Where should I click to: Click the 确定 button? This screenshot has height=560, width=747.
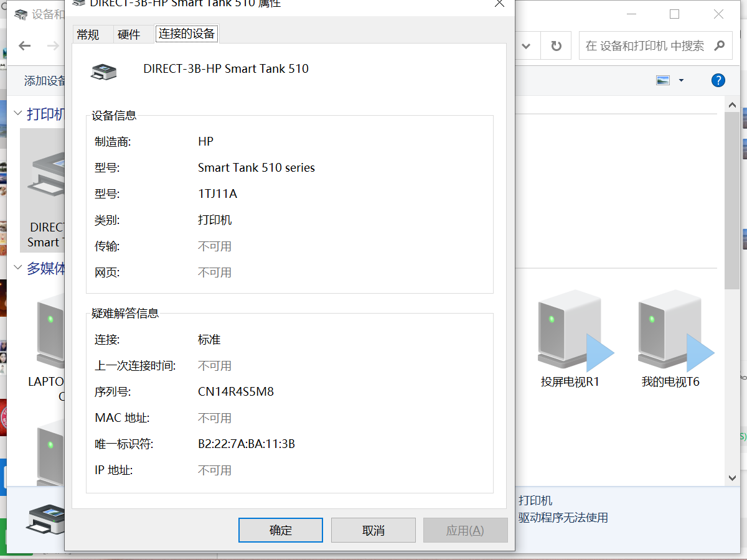point(281,530)
